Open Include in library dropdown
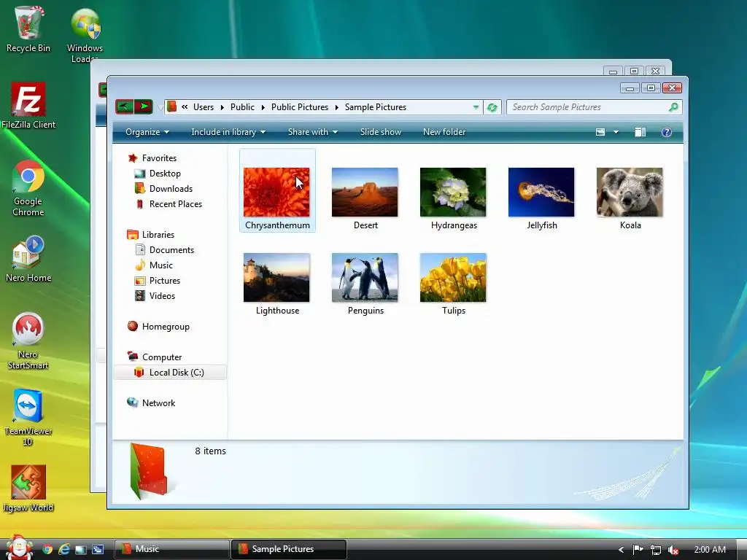 coord(228,132)
